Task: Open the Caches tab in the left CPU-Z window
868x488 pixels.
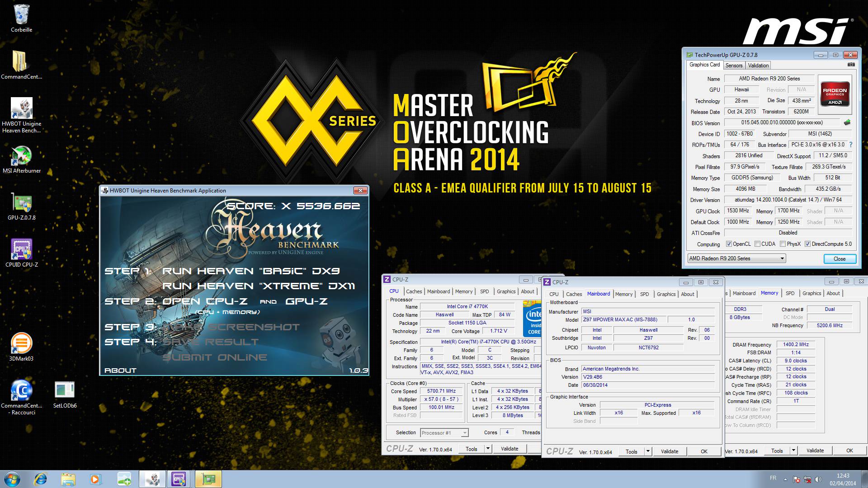Action: coord(414,291)
